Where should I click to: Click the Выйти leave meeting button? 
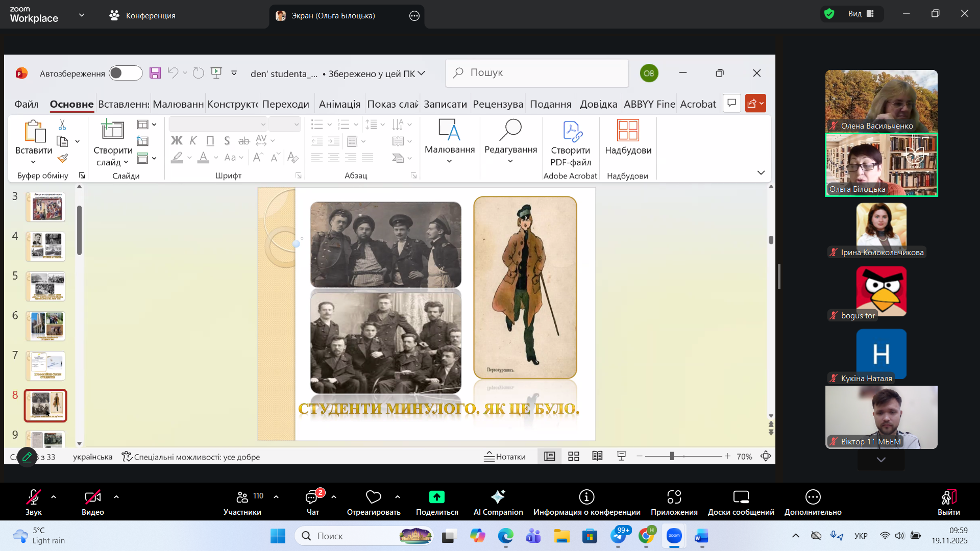pos(948,502)
